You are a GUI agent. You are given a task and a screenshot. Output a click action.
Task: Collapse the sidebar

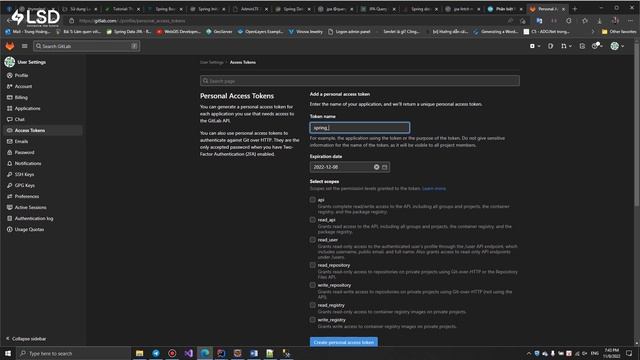[x=26, y=339]
